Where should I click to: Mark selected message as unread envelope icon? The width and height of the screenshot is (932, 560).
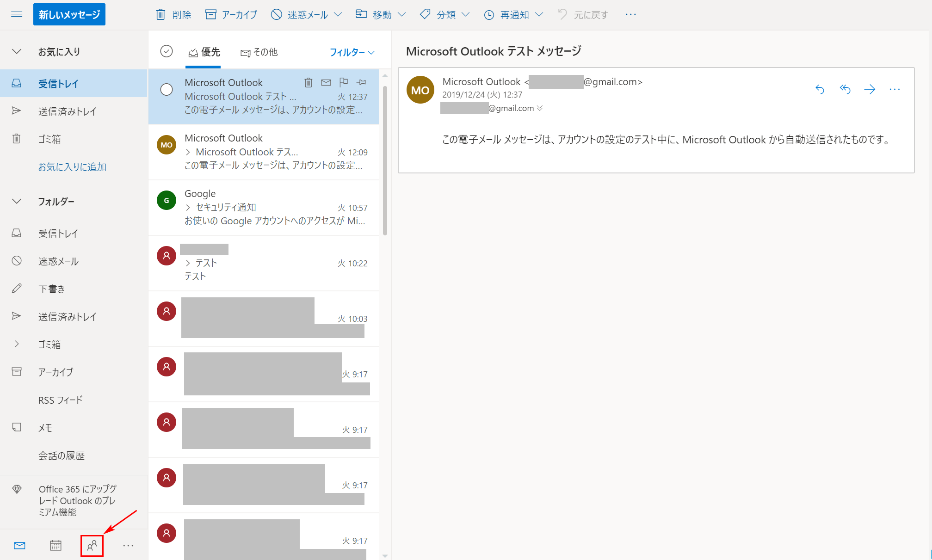tap(326, 82)
